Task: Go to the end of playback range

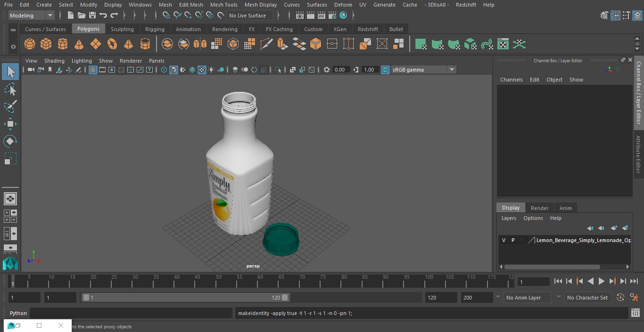Action: coord(634,281)
